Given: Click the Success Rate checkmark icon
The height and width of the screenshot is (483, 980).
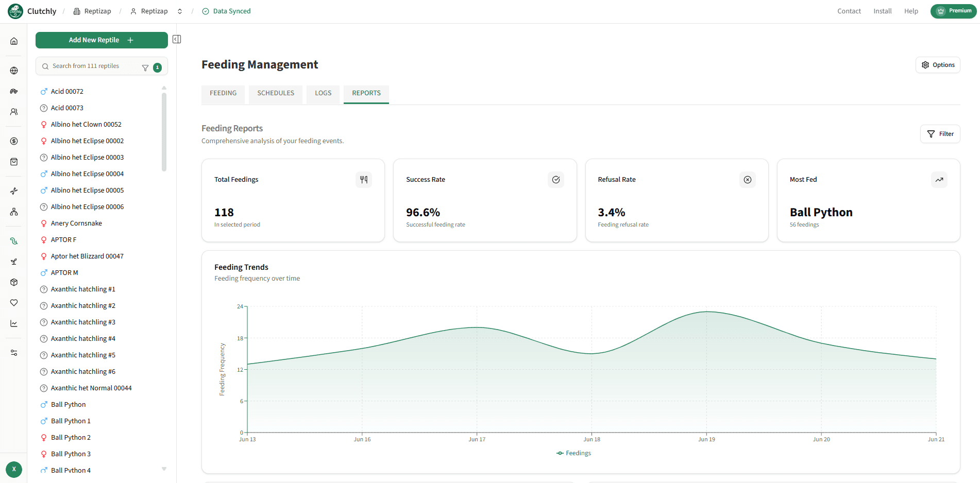Looking at the screenshot, I should pos(556,180).
